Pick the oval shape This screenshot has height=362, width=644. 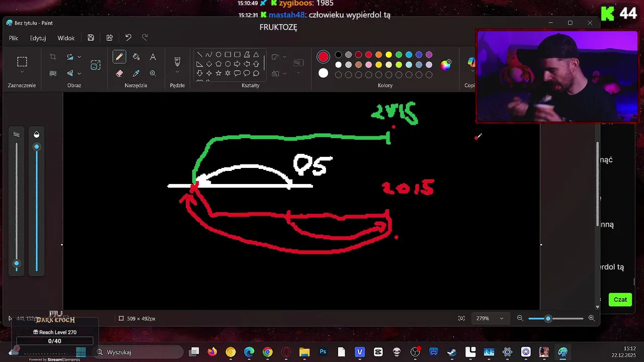tap(218, 55)
